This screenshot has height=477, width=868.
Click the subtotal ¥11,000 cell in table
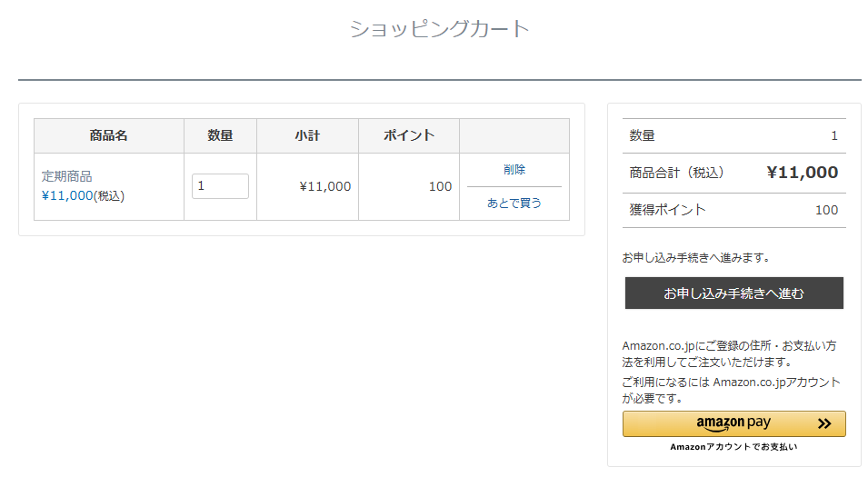pyautogui.click(x=325, y=186)
